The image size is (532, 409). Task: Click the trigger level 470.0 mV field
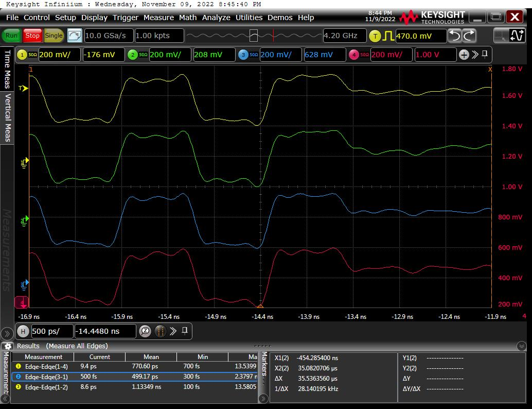pos(420,36)
